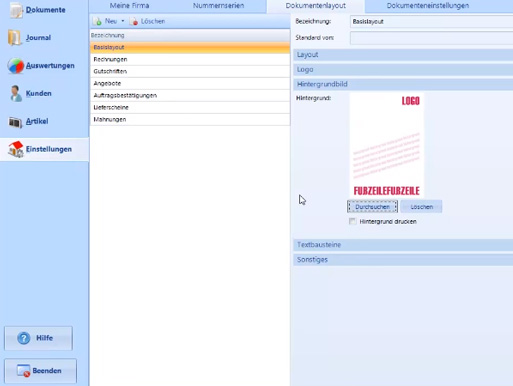Click the Neu document icon in toolbar

point(98,21)
